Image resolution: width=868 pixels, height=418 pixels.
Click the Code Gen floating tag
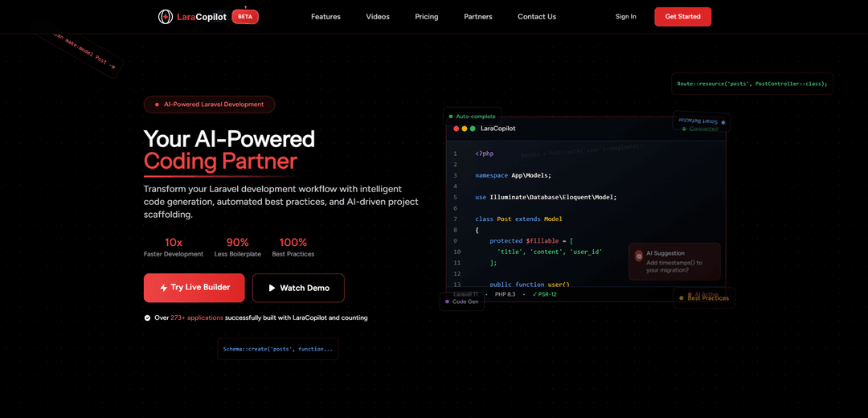point(462,301)
